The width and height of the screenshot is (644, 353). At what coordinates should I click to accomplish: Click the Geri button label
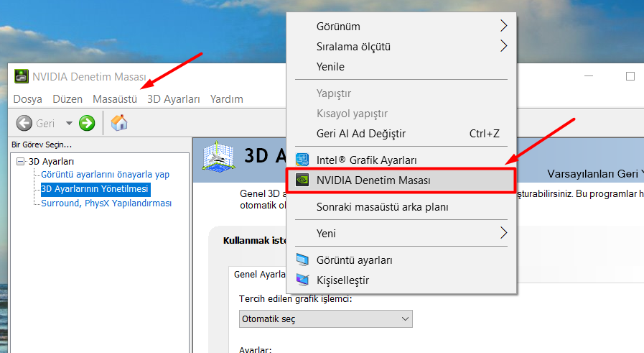45,124
